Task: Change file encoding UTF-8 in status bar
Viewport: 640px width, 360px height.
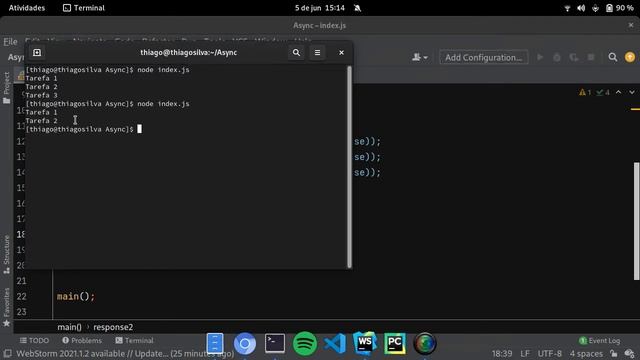Action: tap(550, 353)
